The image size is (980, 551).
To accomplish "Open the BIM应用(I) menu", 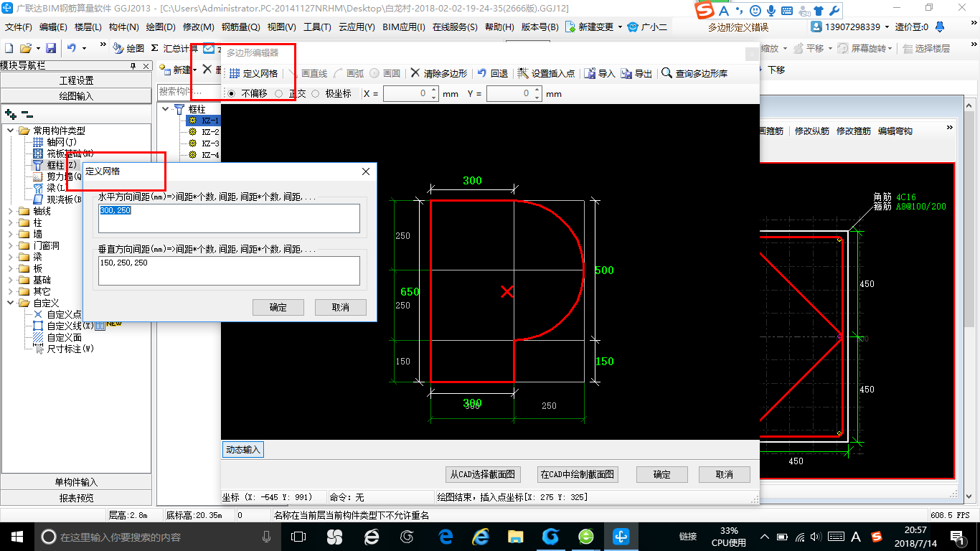I will 404,27.
